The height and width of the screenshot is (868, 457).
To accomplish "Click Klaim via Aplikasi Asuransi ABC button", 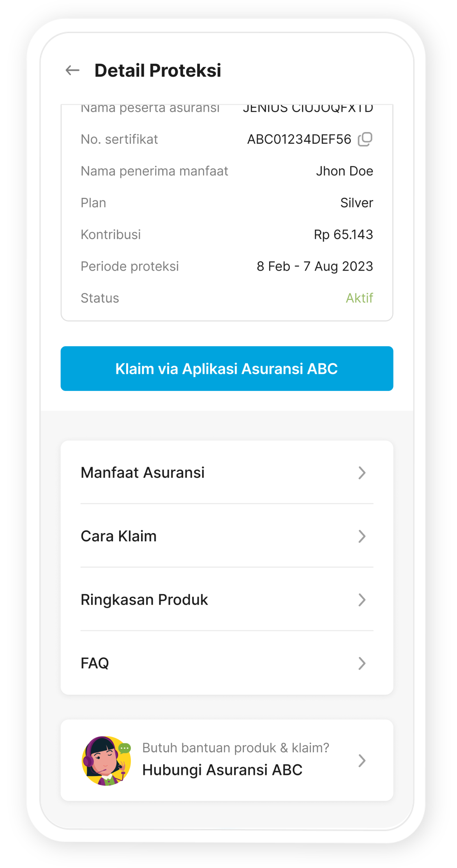I will (227, 368).
